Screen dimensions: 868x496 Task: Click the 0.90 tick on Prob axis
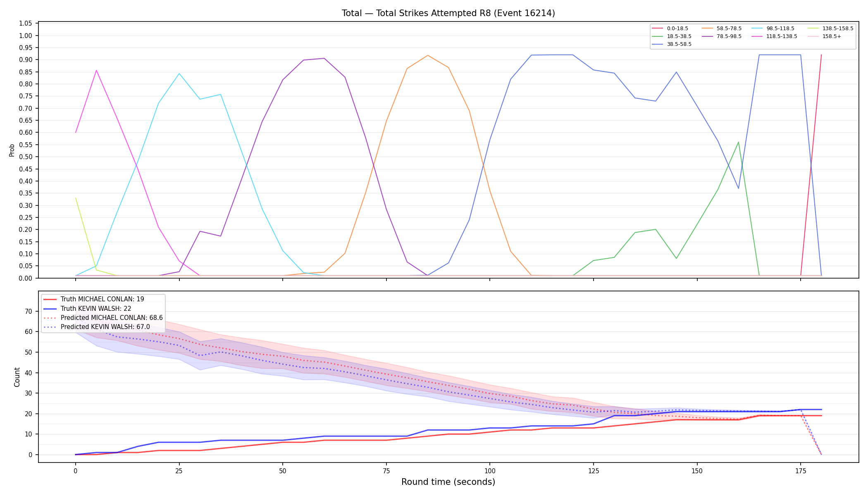[26, 60]
